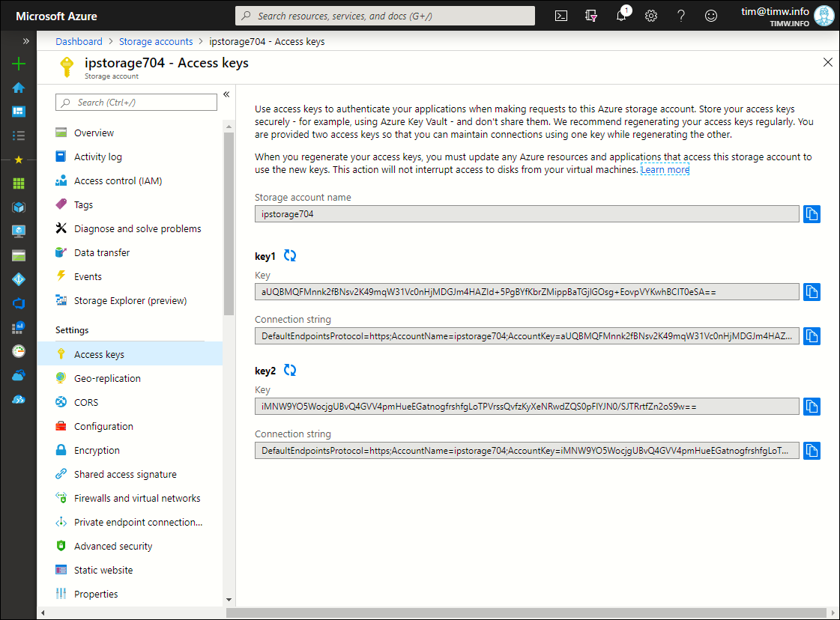Collapse the resource menu panel
The image size is (840, 620).
pos(226,94)
